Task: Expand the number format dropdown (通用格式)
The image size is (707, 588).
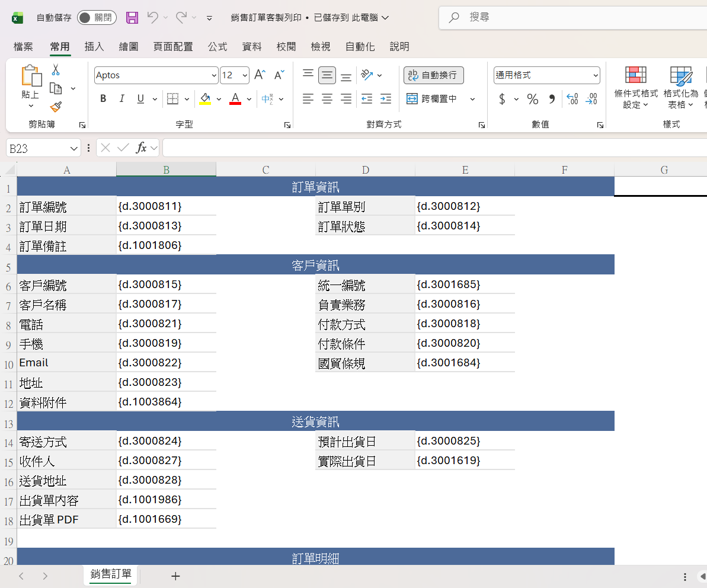Action: click(x=595, y=75)
